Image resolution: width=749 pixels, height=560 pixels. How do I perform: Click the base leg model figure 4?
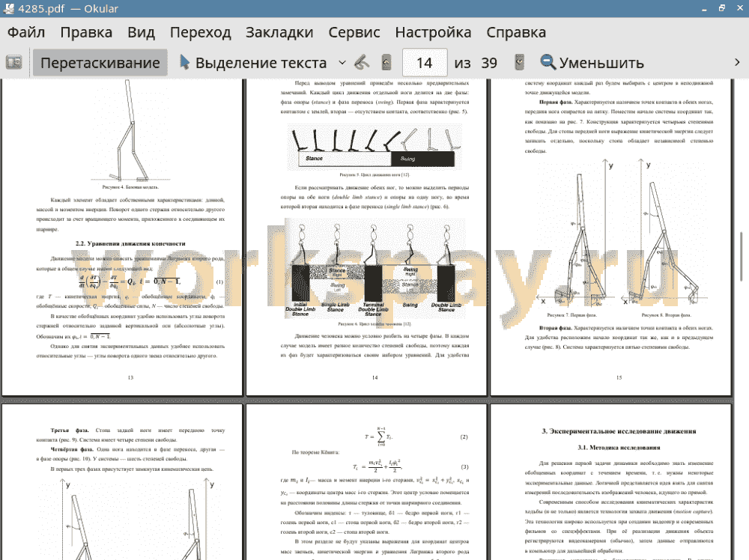(130, 131)
